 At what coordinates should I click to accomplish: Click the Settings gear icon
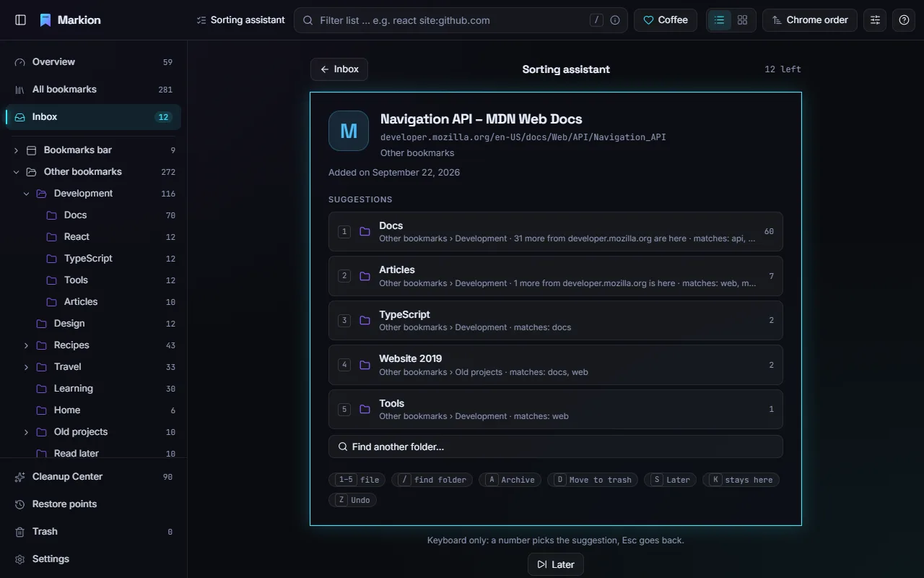(19, 559)
